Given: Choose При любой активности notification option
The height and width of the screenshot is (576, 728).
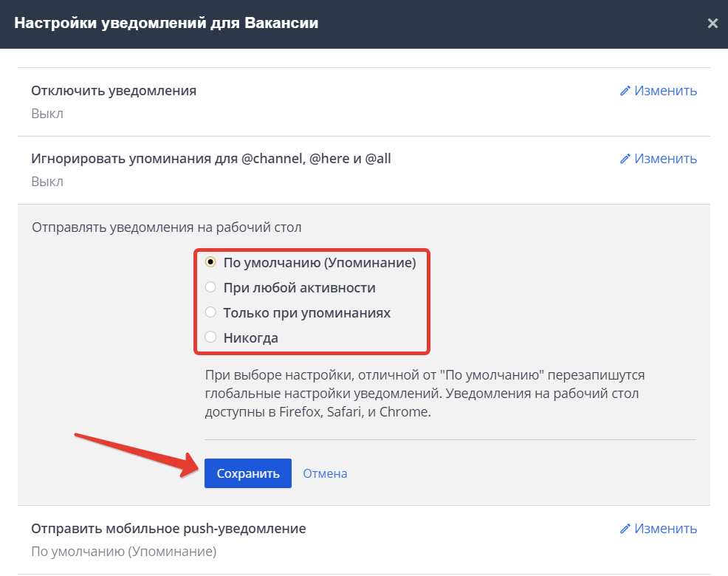Looking at the screenshot, I should coord(210,287).
